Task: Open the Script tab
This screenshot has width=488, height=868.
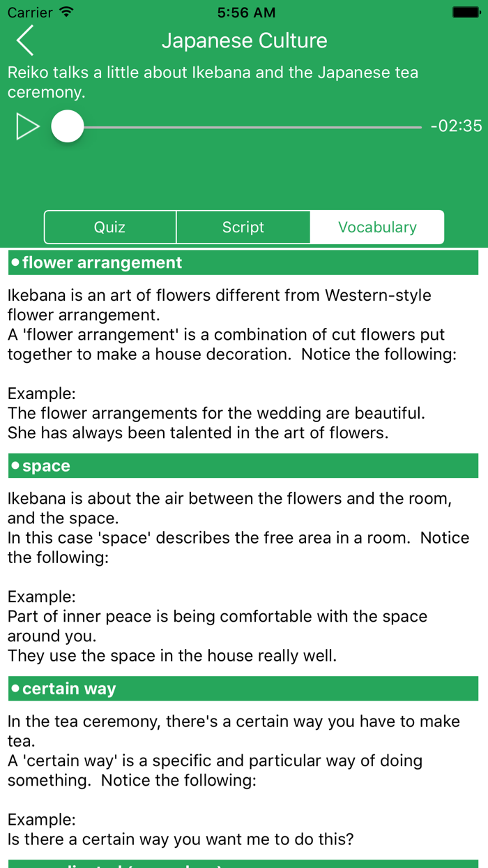Action: coord(243,227)
